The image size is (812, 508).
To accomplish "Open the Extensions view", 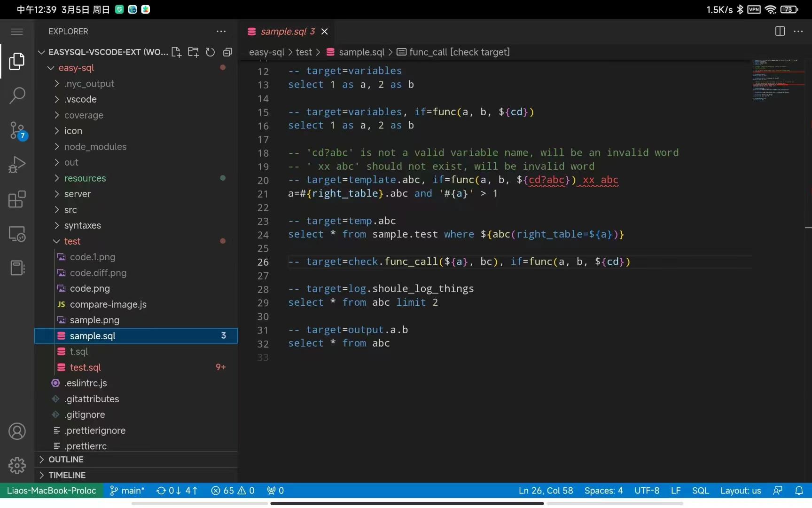I will click(17, 199).
